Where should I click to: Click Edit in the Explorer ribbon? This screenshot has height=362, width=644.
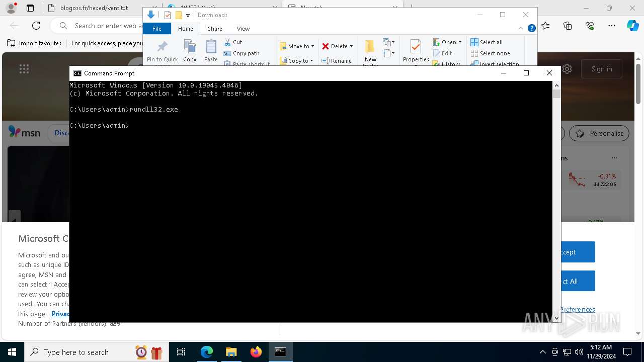[442, 53]
